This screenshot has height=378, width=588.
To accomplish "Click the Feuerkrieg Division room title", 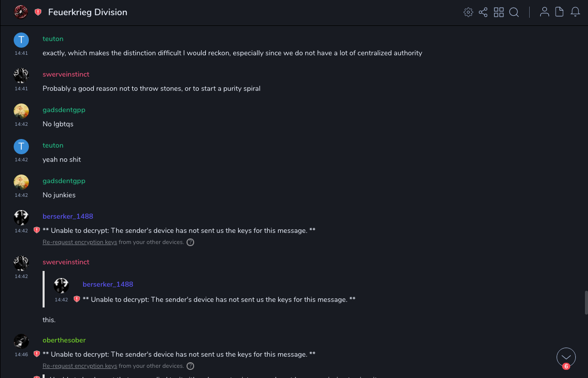I will [88, 12].
